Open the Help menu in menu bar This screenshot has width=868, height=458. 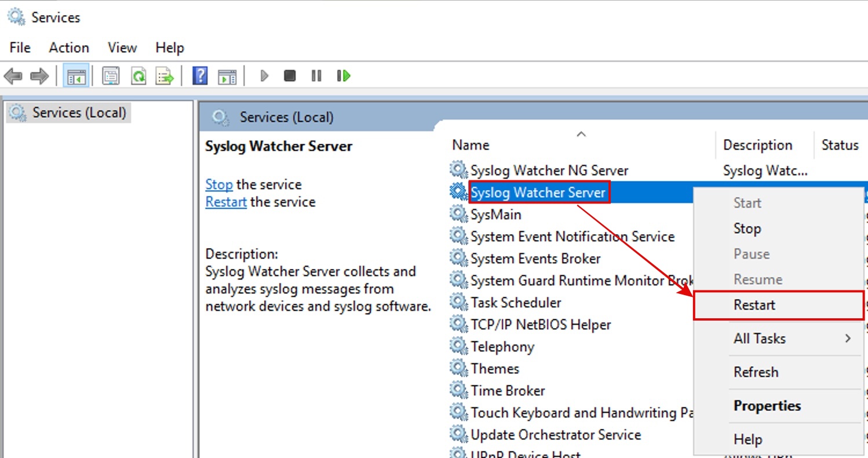pyautogui.click(x=170, y=48)
